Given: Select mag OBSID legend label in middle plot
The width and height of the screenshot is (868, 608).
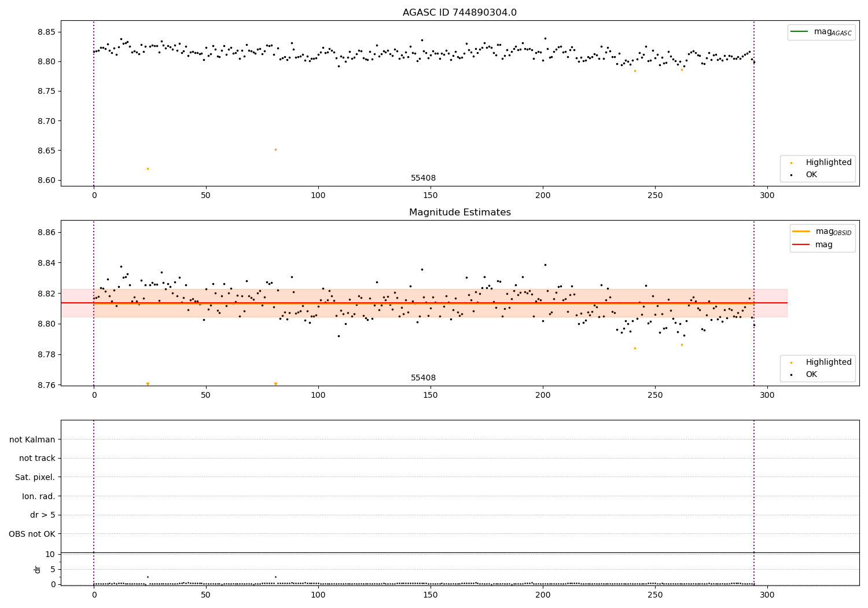Looking at the screenshot, I should click(834, 232).
